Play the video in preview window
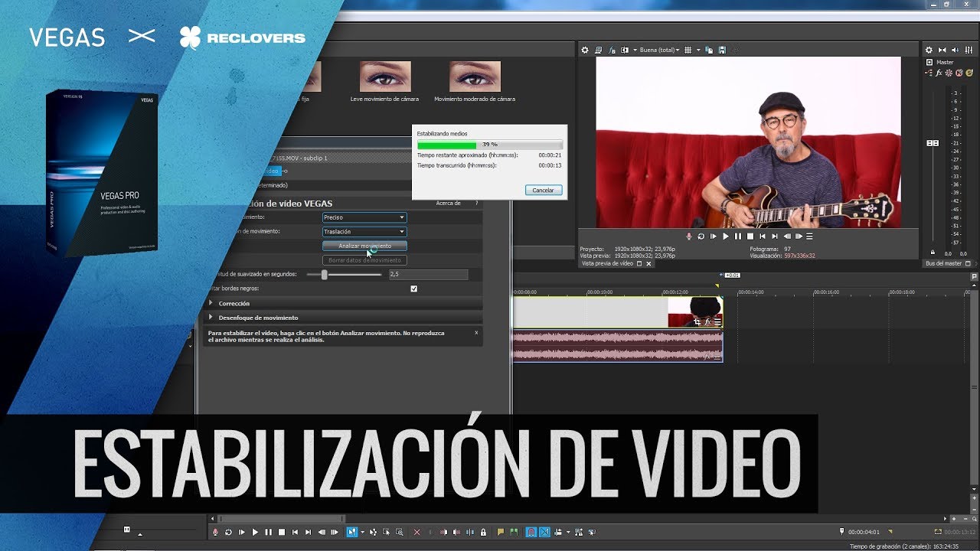980x551 pixels. (726, 236)
